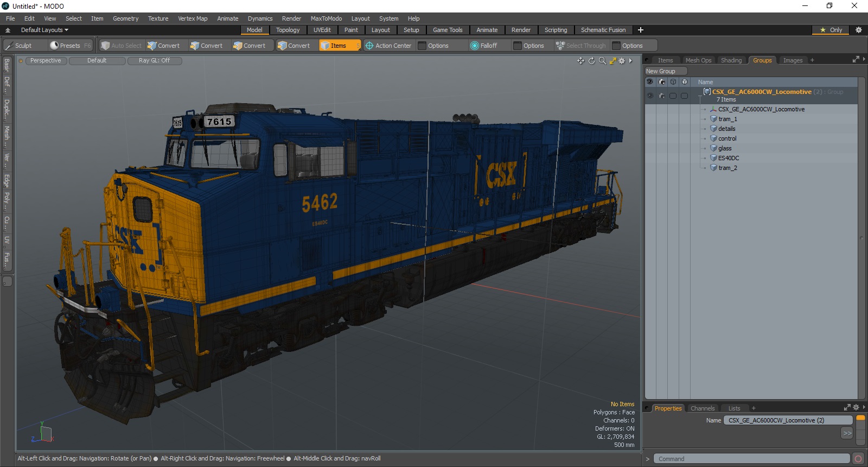The image size is (868, 467).
Task: Open the Default shading dropdown
Action: point(97,61)
